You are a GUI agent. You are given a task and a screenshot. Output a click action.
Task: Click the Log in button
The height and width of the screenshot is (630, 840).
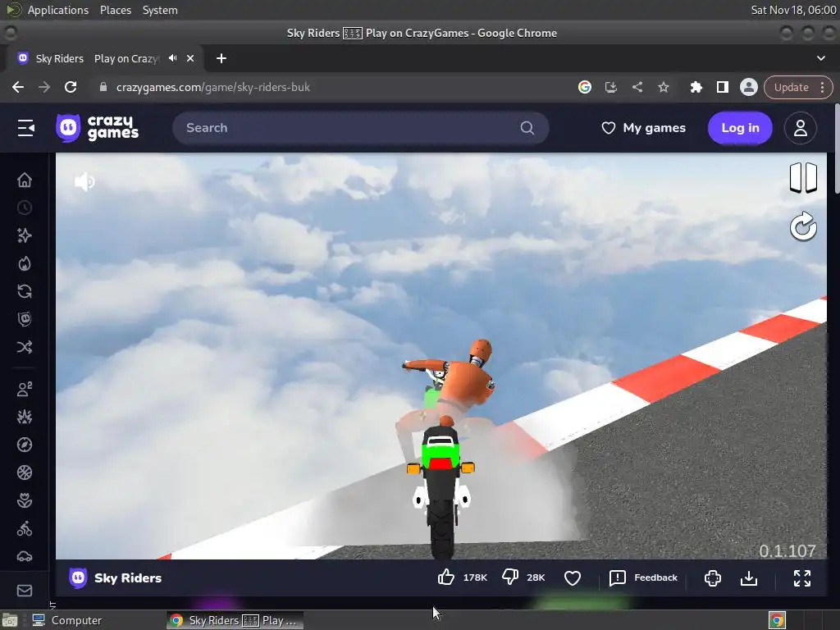click(740, 128)
